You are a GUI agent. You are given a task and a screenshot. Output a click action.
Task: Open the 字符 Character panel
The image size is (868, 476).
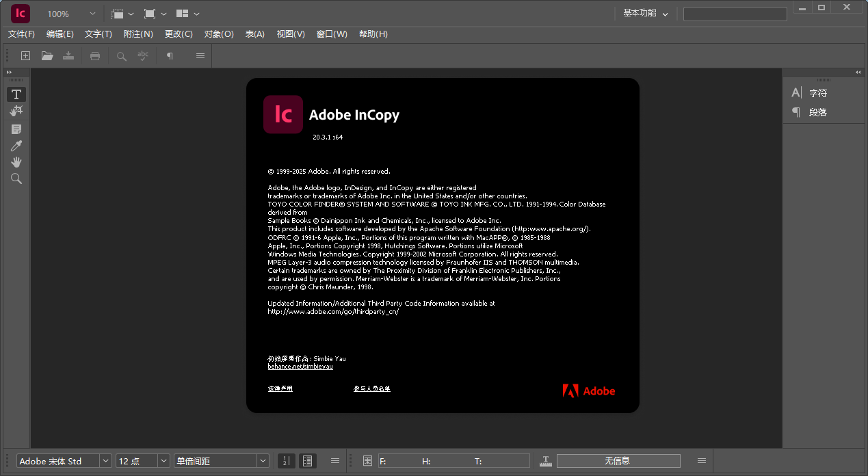point(810,93)
